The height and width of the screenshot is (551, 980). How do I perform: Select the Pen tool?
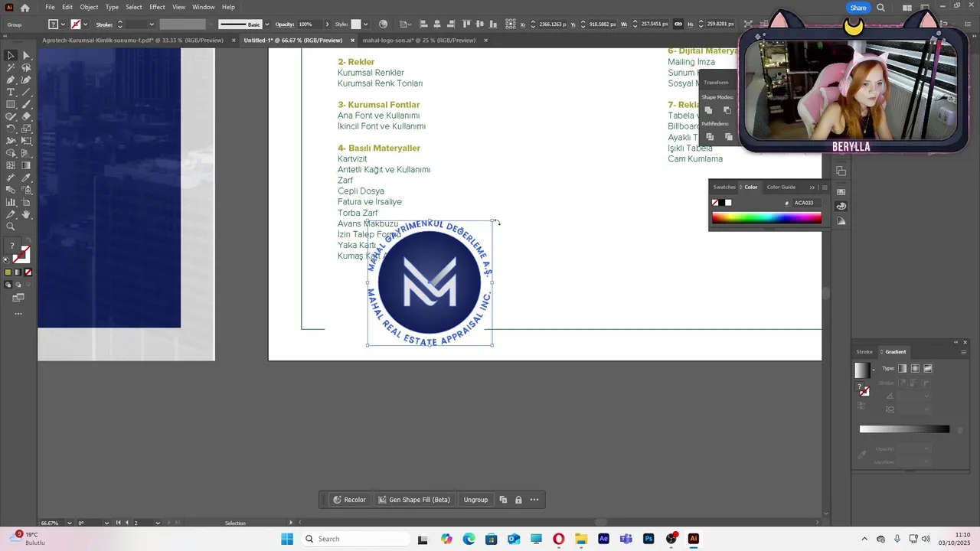11,80
